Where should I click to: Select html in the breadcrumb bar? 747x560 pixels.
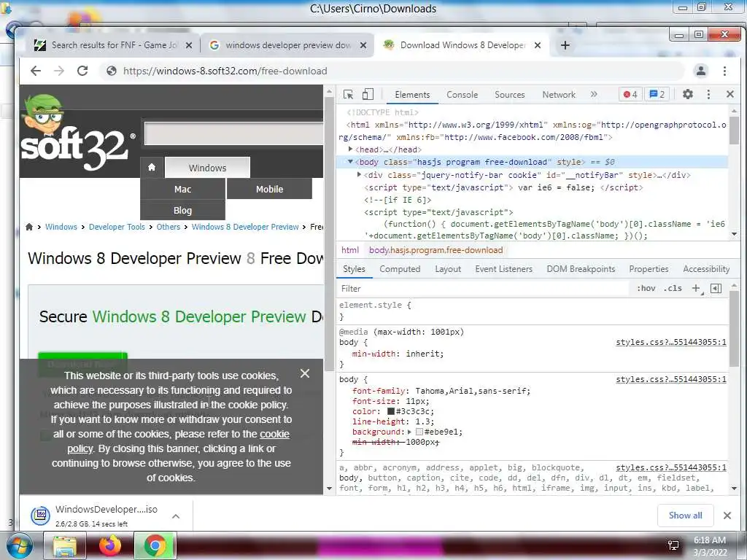[x=349, y=250]
